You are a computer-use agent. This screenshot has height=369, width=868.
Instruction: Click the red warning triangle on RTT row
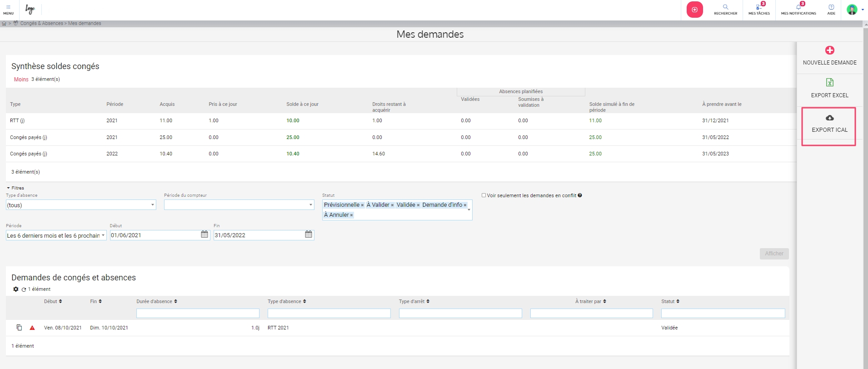[32, 328]
